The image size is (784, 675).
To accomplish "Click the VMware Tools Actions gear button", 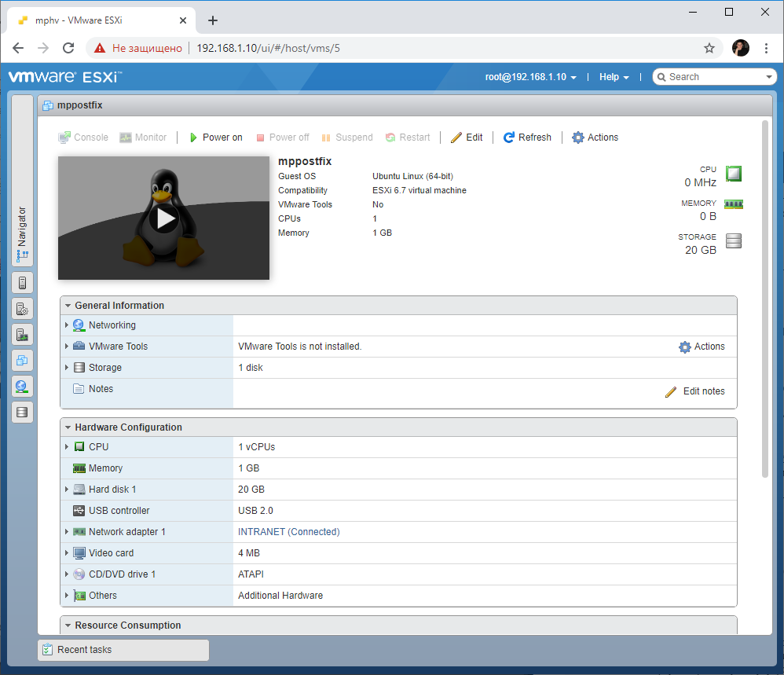I will pyautogui.click(x=702, y=347).
